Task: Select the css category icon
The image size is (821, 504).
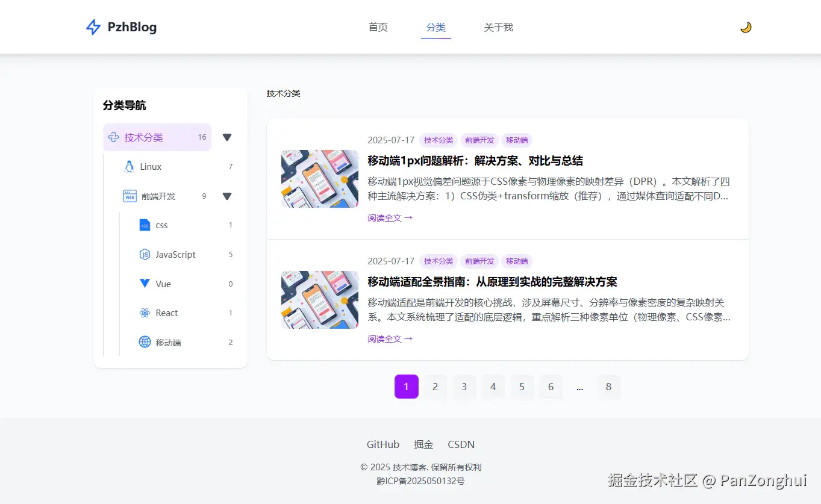Action: (x=144, y=225)
